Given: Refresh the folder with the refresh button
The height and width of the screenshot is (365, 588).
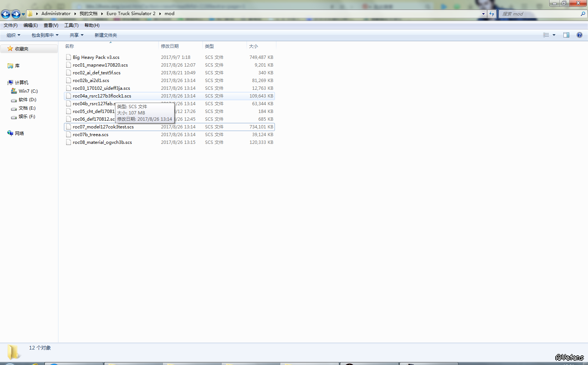Looking at the screenshot, I should point(492,14).
